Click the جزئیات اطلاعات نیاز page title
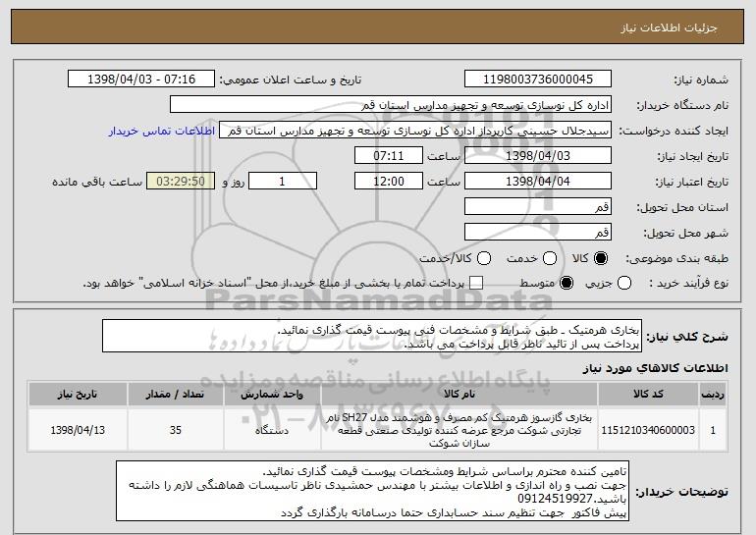756x535 pixels. 669,27
